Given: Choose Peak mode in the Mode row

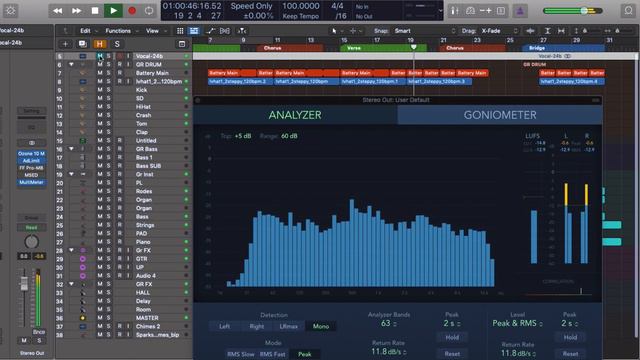Looking at the screenshot, I should pos(304,354).
